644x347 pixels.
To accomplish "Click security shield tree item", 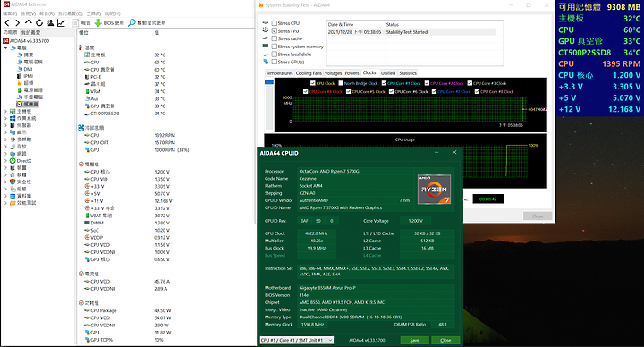I will pyautogui.click(x=13, y=182).
